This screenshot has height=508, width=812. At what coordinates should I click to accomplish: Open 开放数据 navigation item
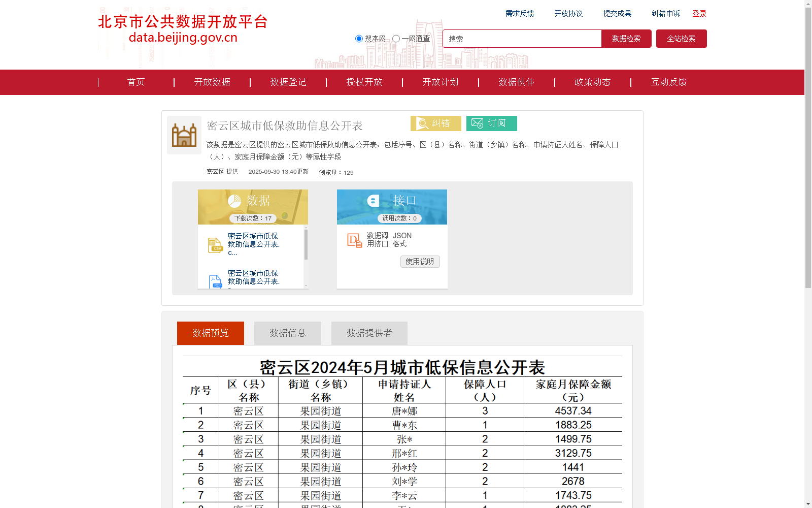[x=212, y=82]
